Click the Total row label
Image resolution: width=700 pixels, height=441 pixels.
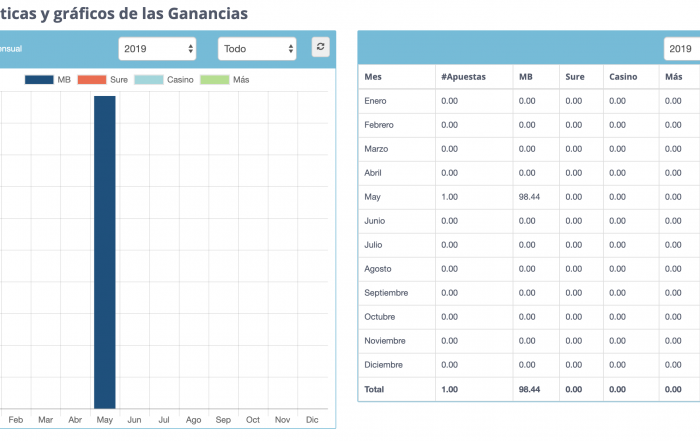click(x=376, y=388)
